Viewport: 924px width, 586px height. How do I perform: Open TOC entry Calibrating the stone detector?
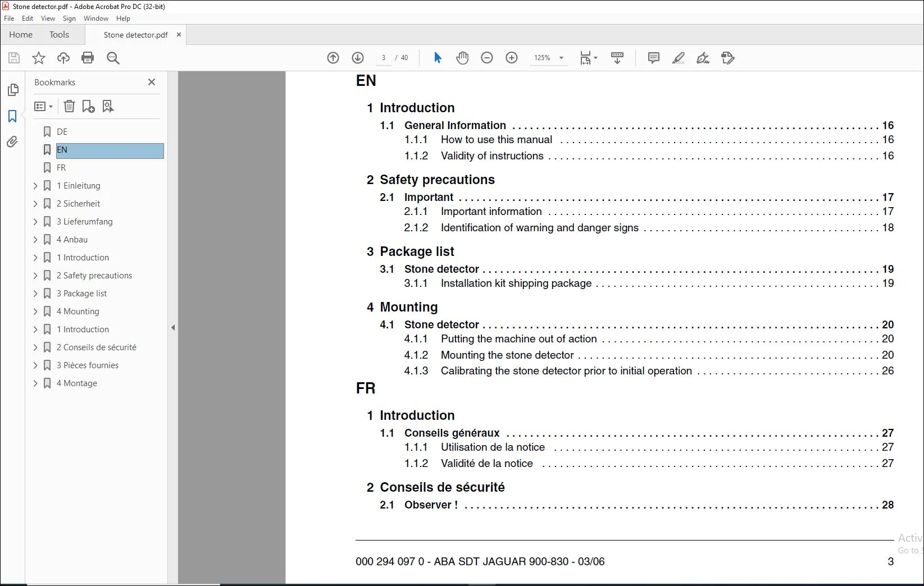pos(566,371)
